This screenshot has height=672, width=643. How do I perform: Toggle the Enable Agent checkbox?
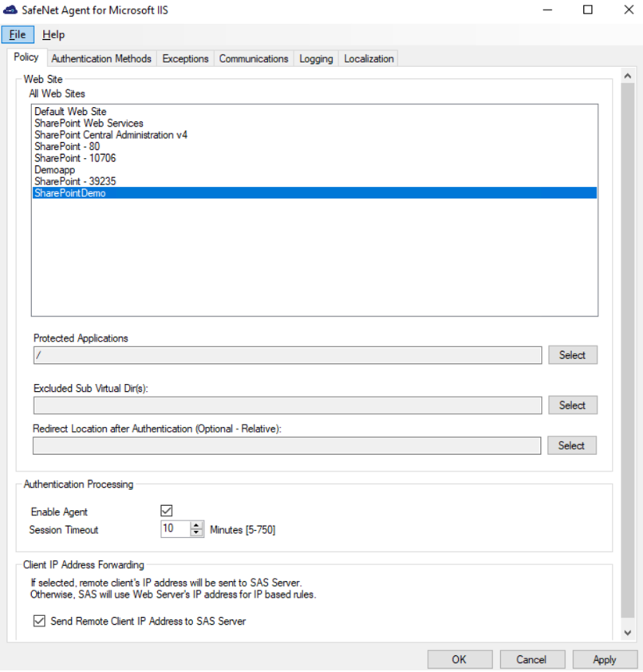point(167,511)
